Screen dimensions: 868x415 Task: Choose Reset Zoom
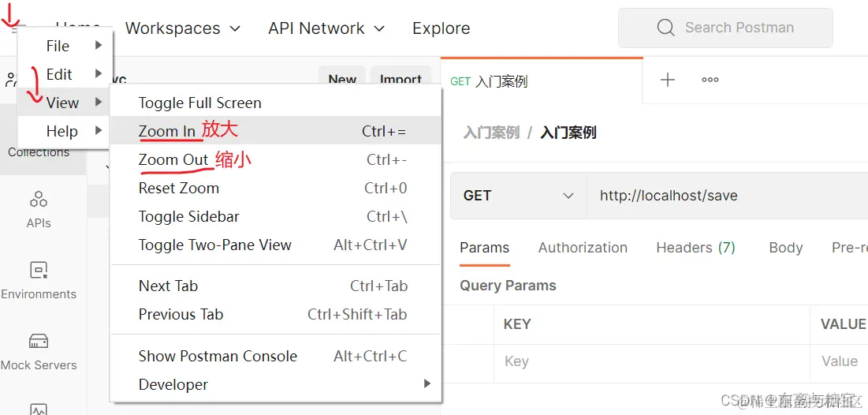[x=276, y=188]
